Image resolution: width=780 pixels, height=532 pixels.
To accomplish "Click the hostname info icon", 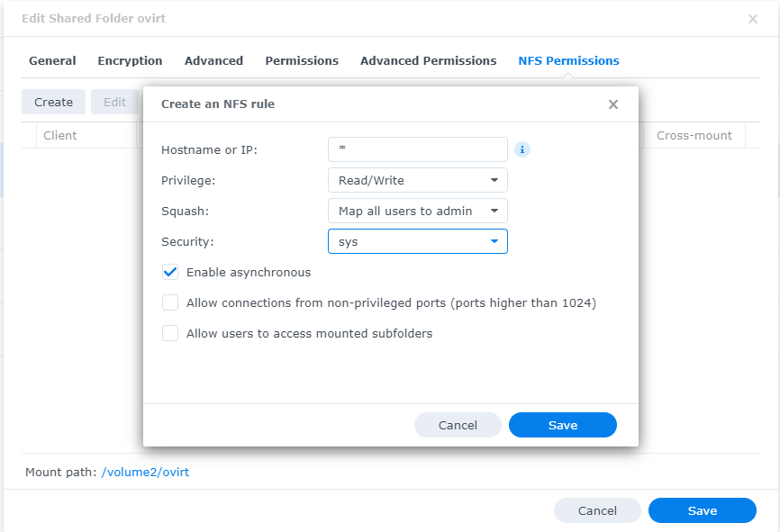I will click(522, 149).
